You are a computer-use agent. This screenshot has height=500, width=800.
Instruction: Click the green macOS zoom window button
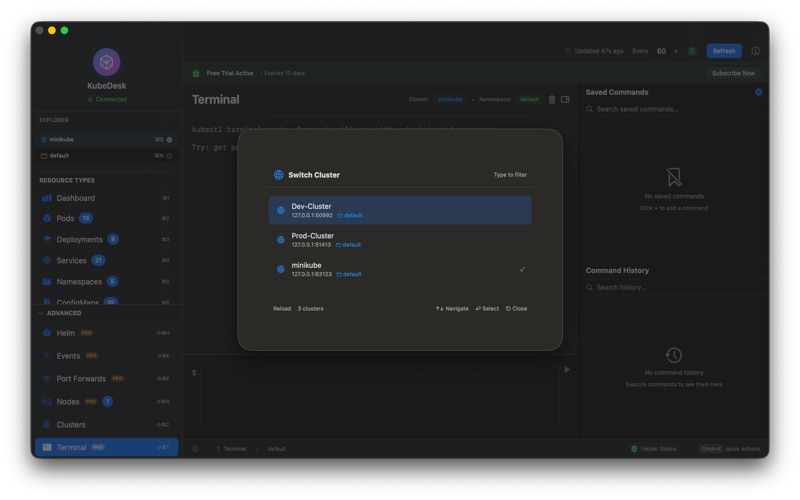tap(64, 31)
